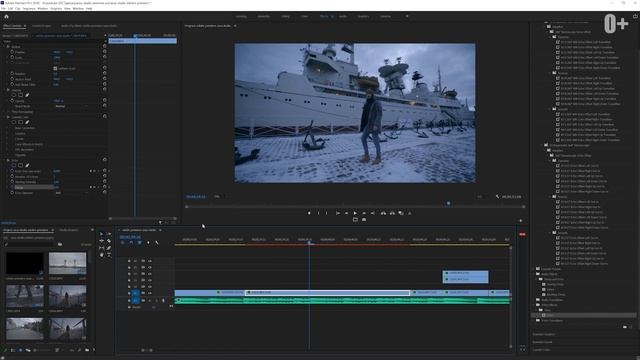Screen dimensions: 640x360
Task: Switch to Editing workspace tab
Action: [285, 16]
